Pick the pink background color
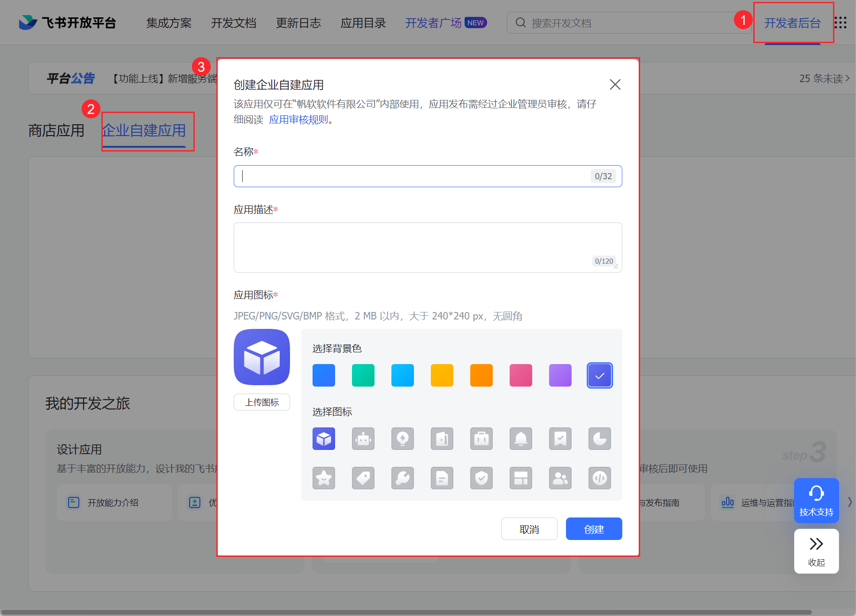Viewport: 856px width, 616px height. (x=521, y=375)
